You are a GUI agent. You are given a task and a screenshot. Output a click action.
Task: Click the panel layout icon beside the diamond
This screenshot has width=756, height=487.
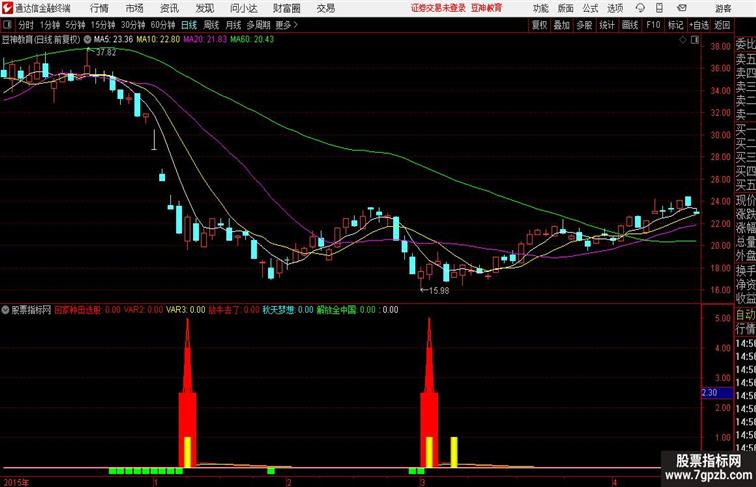click(x=695, y=40)
